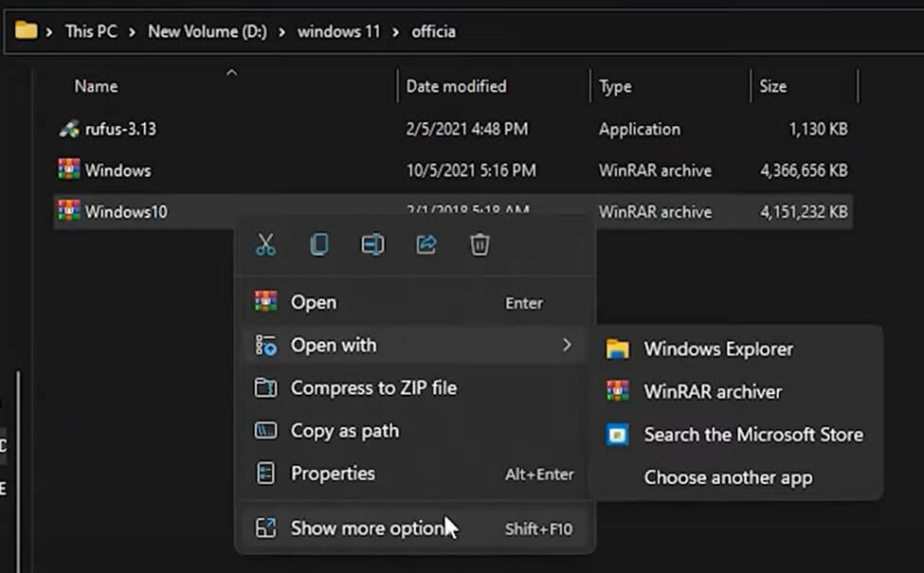Select the Windows archive file name
This screenshot has width=924, height=573.
pyautogui.click(x=118, y=170)
